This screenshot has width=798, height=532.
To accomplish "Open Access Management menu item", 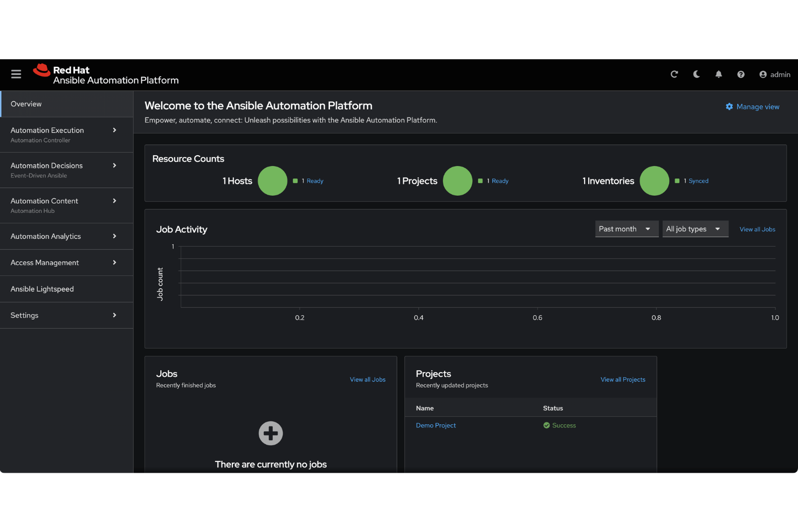I will point(67,262).
